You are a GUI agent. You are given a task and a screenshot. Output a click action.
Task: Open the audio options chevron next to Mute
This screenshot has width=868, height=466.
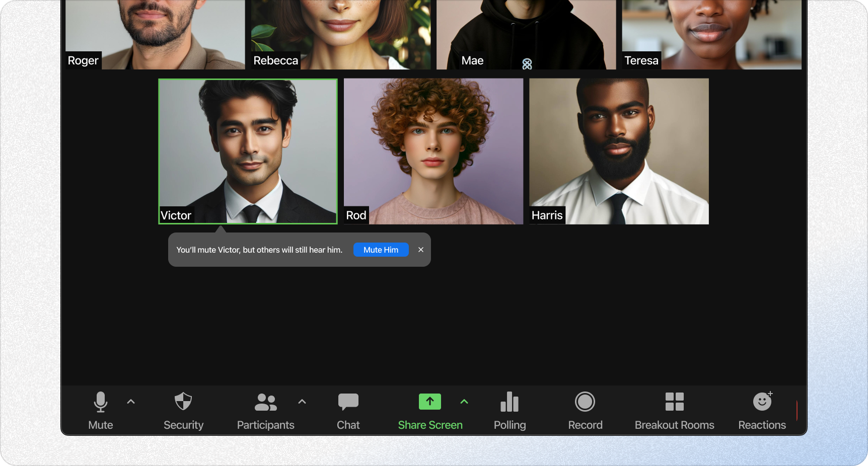[x=131, y=402]
